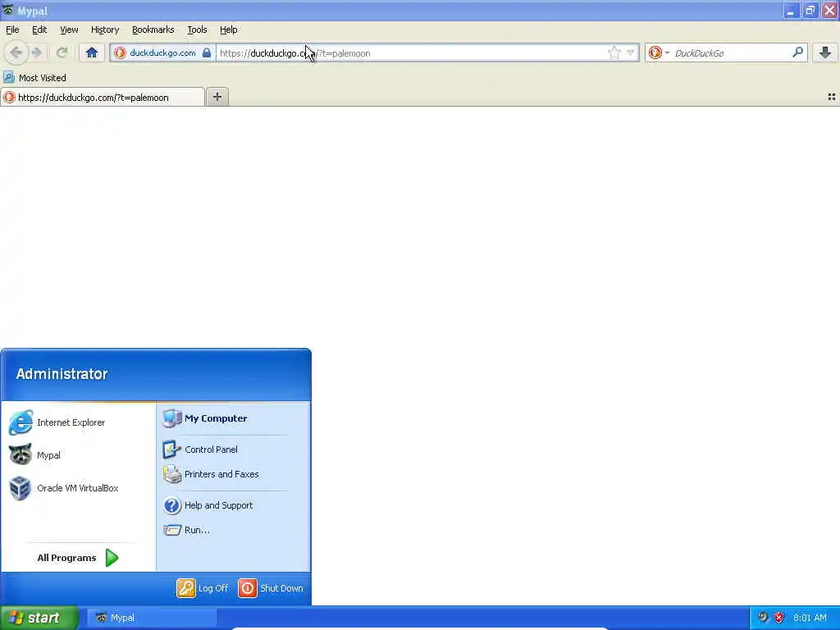Image resolution: width=840 pixels, height=630 pixels.
Task: Open the Bookmarks menu
Action: [153, 30]
